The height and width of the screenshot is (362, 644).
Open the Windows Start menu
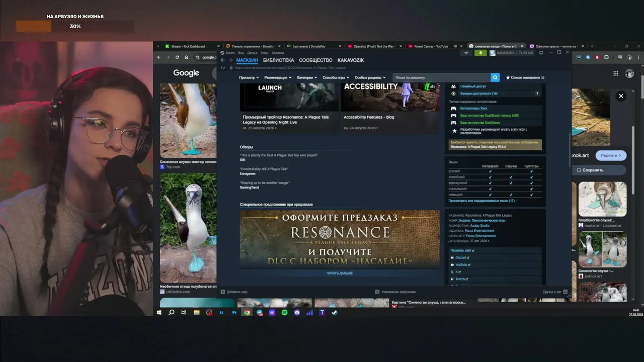pos(159,312)
